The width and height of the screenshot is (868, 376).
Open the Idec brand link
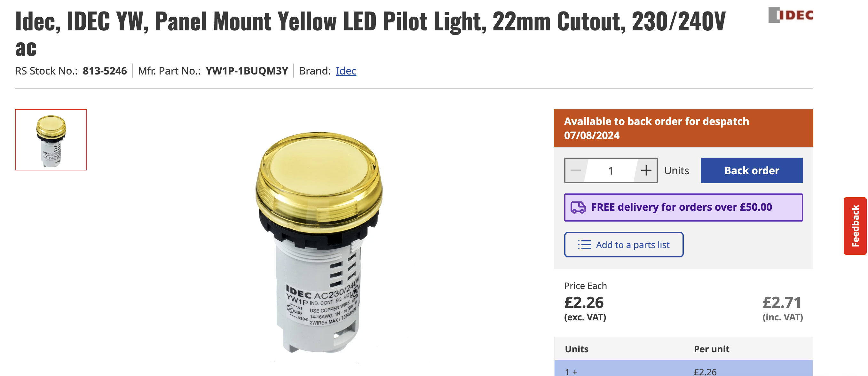pyautogui.click(x=346, y=71)
